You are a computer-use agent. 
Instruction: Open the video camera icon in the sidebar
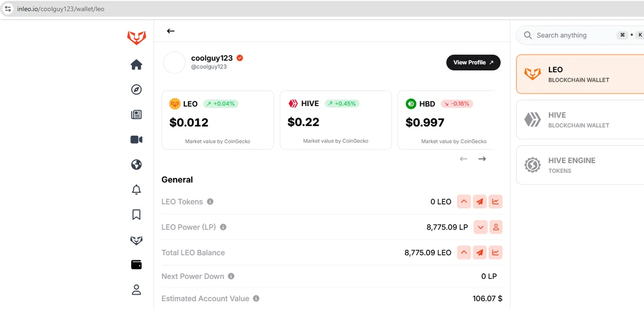coord(136,140)
